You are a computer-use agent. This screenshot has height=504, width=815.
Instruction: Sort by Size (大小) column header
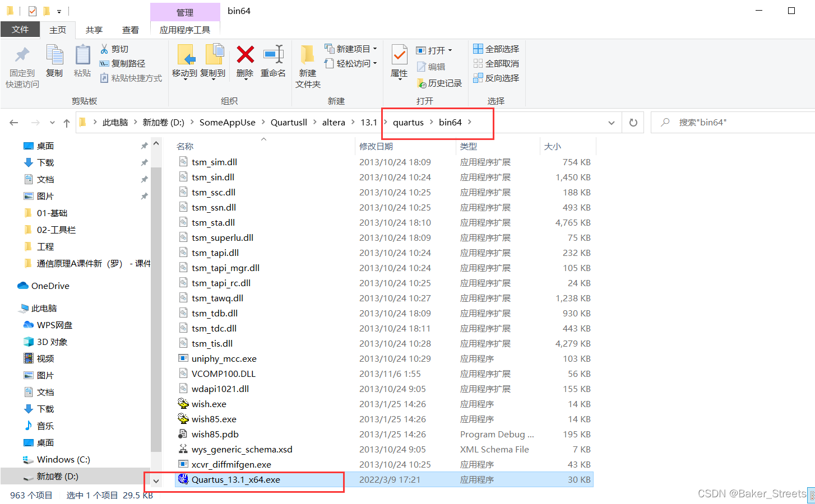553,146
